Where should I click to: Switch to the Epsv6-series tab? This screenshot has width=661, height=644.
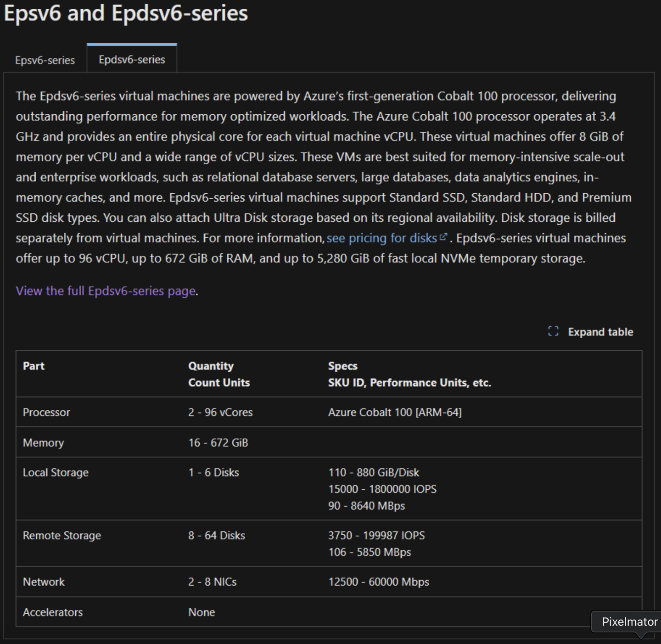[x=45, y=60]
